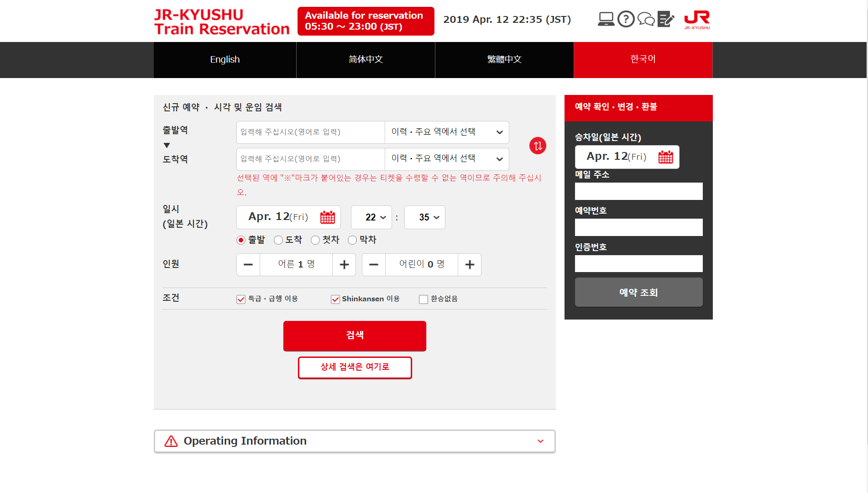Image resolution: width=868 pixels, height=493 pixels.
Task: Focus the 도착역 station input field
Action: pyautogui.click(x=311, y=159)
